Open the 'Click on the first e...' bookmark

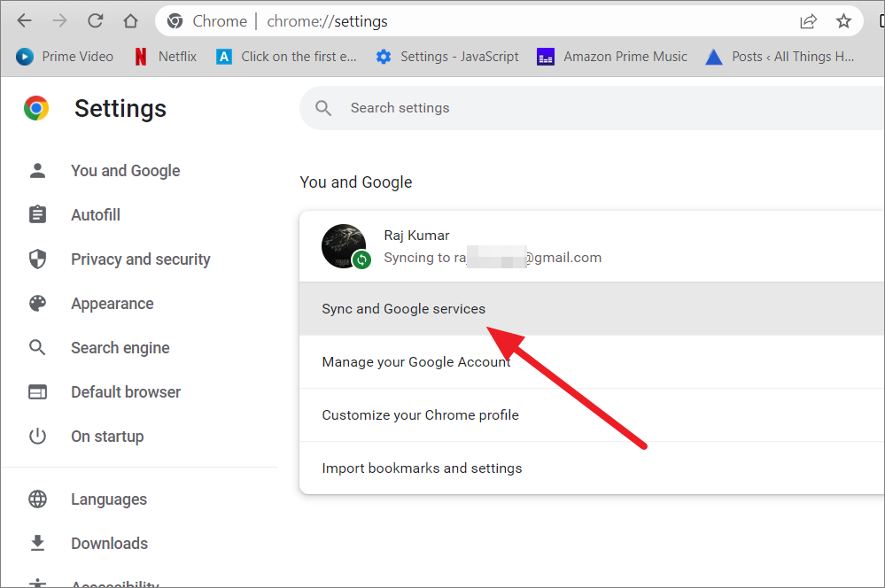coord(286,57)
